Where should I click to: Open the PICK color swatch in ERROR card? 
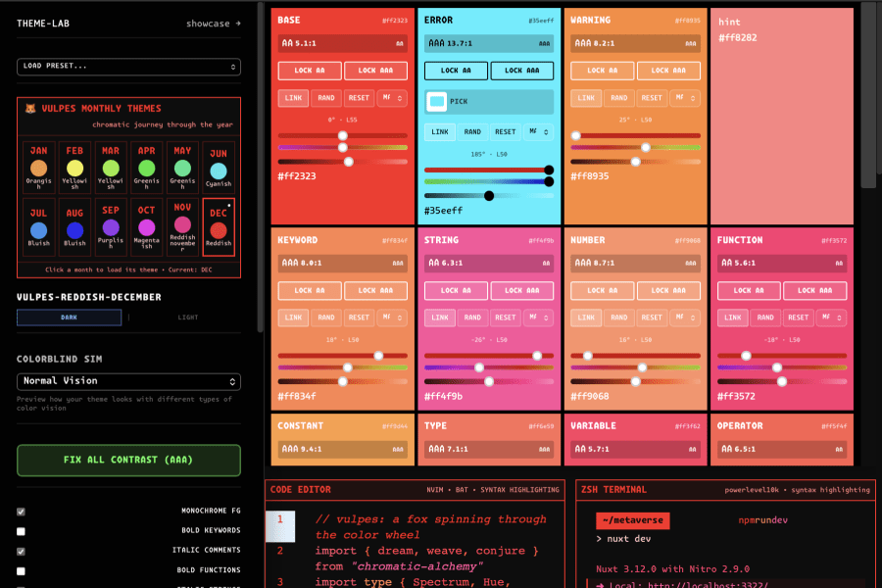tap(436, 101)
